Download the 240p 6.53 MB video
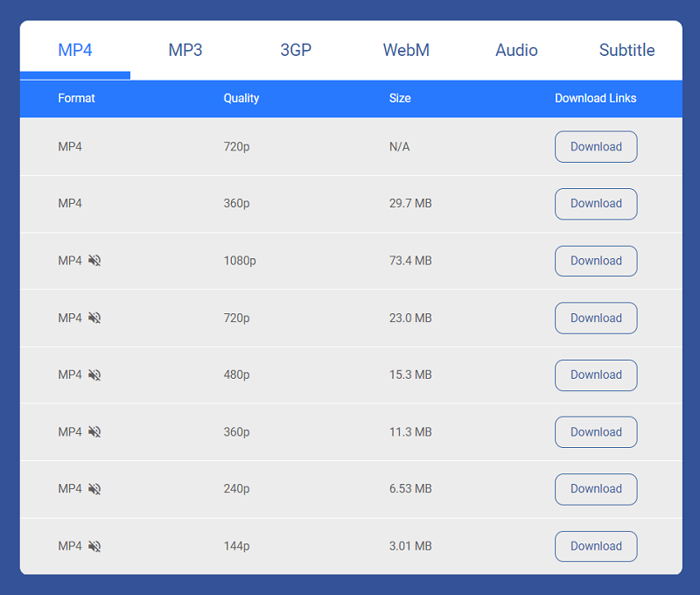The height and width of the screenshot is (595, 700). coord(596,489)
